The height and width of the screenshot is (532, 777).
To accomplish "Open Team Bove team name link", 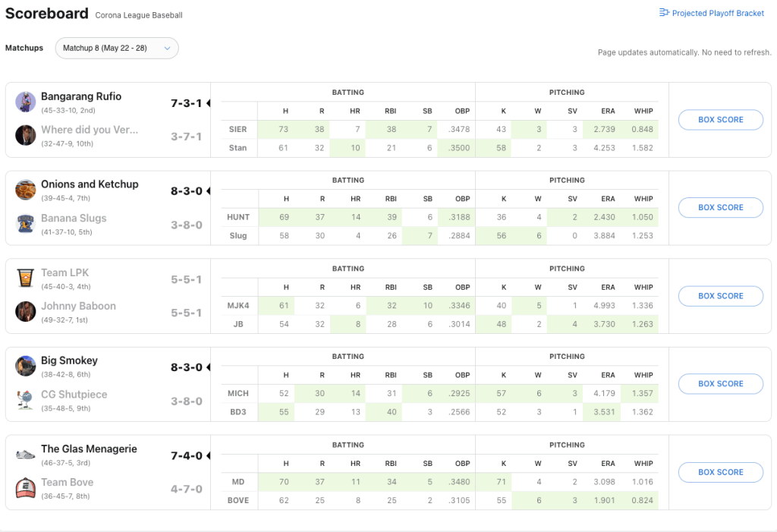I will [x=68, y=482].
